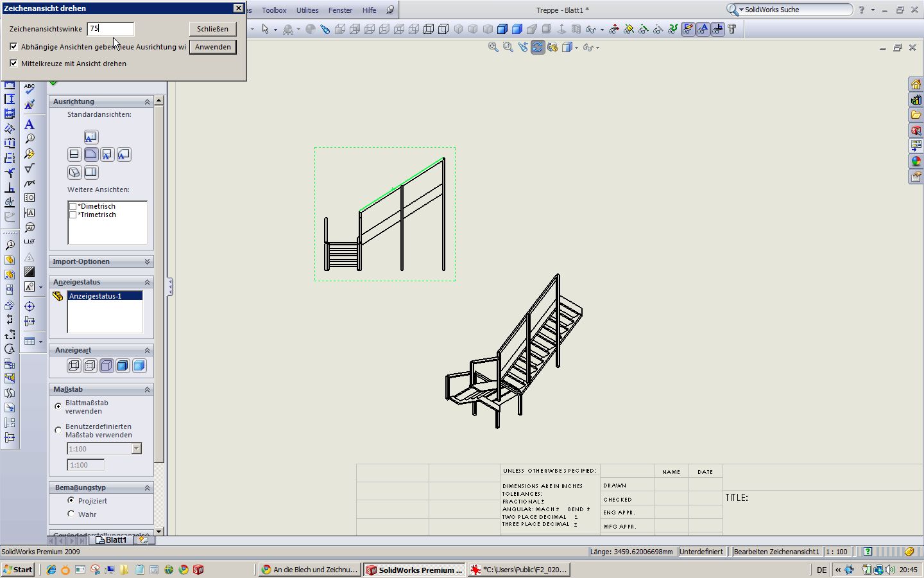This screenshot has height=578, width=924.
Task: Click the green OK checkmark in property panel
Action: point(53,83)
